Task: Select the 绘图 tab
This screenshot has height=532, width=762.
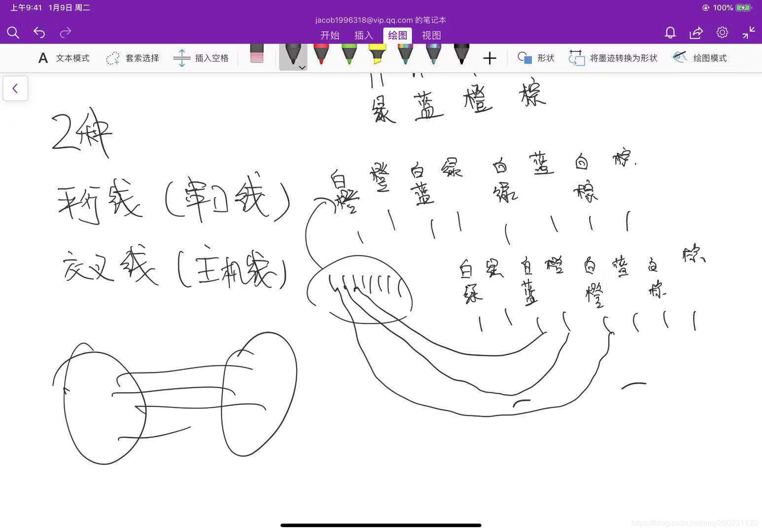Action: tap(398, 35)
